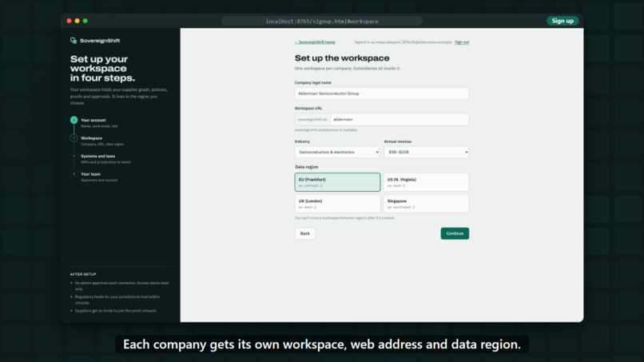Screen dimensions: 644x362
Task: Open the Annual revenue dropdown
Action: coord(427,152)
